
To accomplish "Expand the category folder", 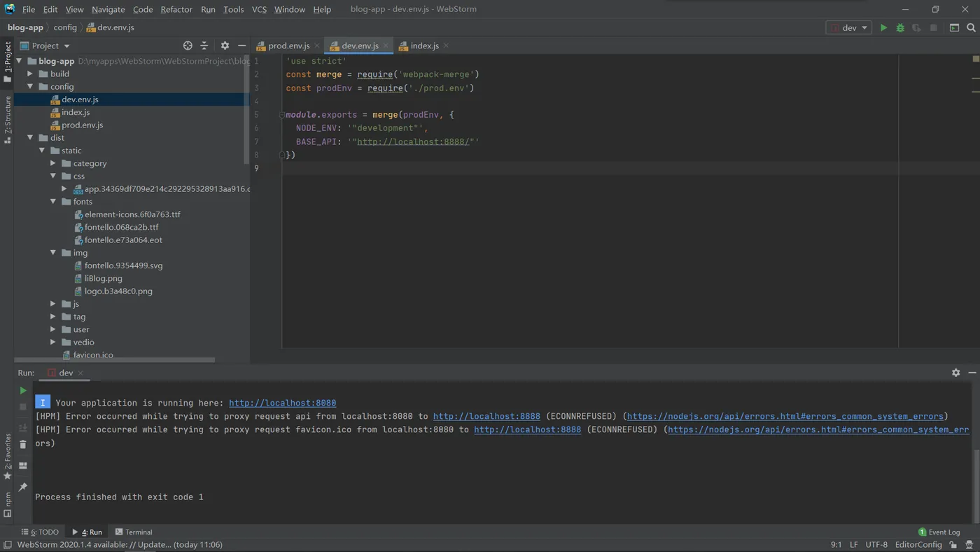I will tap(52, 163).
